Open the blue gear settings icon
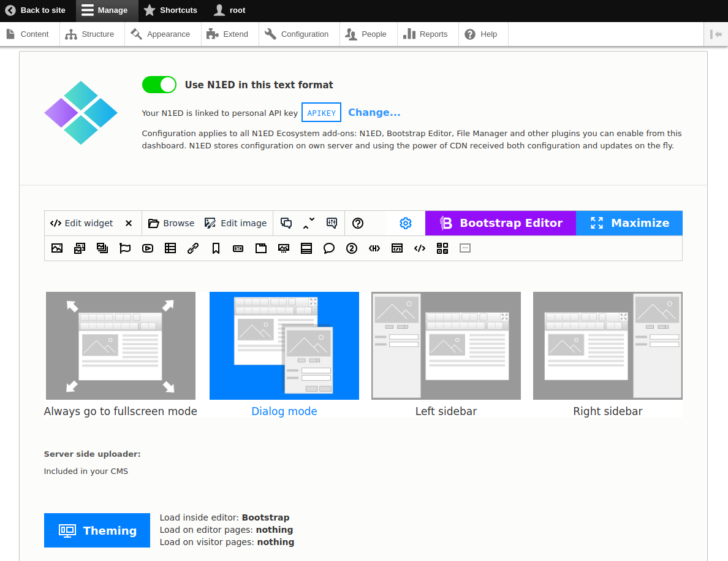 (x=405, y=223)
